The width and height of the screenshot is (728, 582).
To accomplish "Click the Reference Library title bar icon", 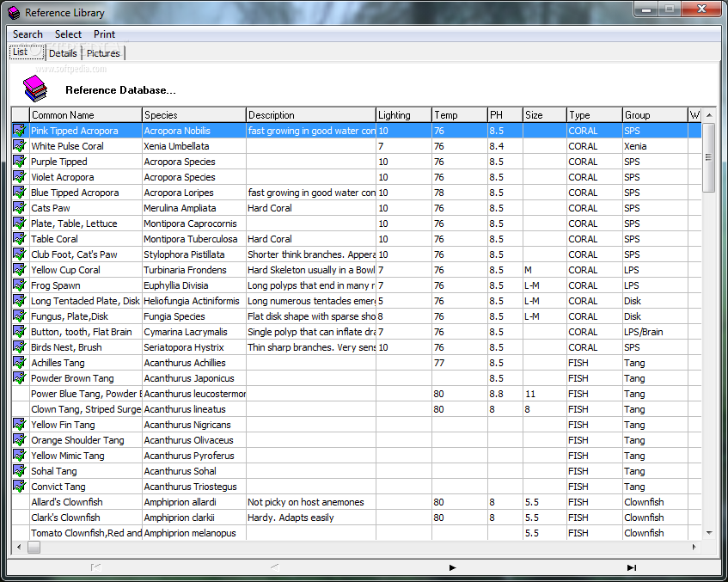I will point(15,13).
